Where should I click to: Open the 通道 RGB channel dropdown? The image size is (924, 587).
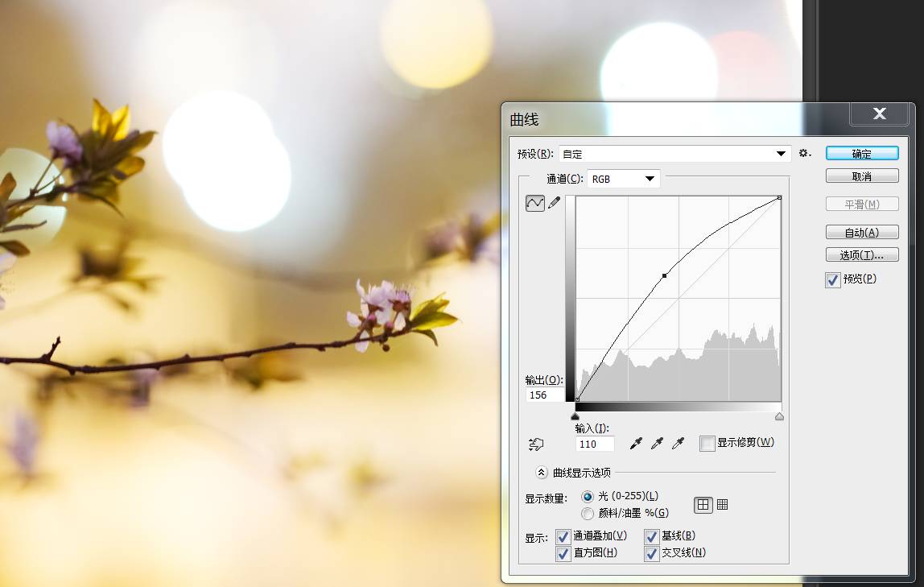tap(624, 179)
